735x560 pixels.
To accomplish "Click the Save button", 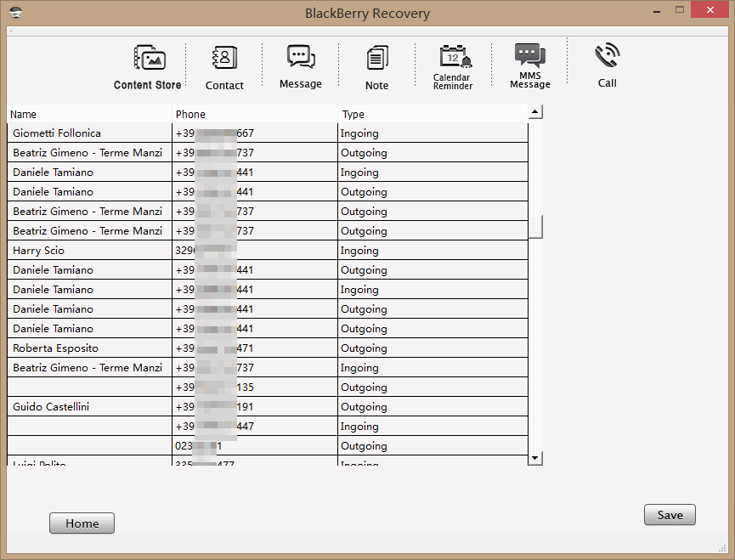I will (670, 515).
